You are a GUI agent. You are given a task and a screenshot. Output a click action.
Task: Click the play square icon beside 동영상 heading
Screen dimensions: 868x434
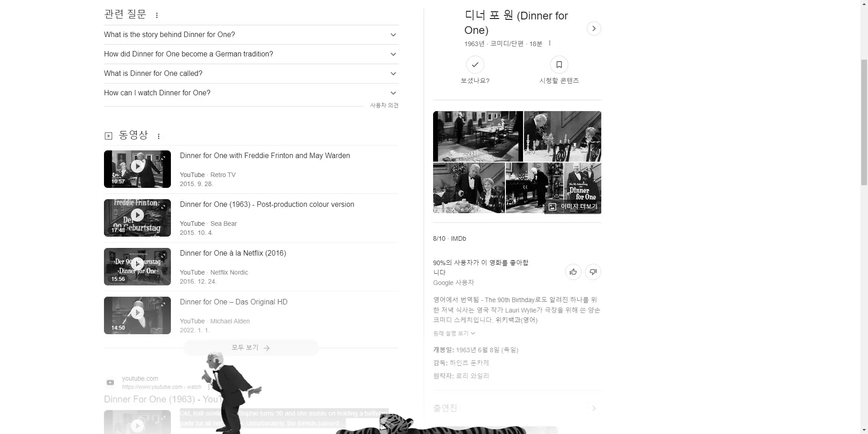point(108,136)
